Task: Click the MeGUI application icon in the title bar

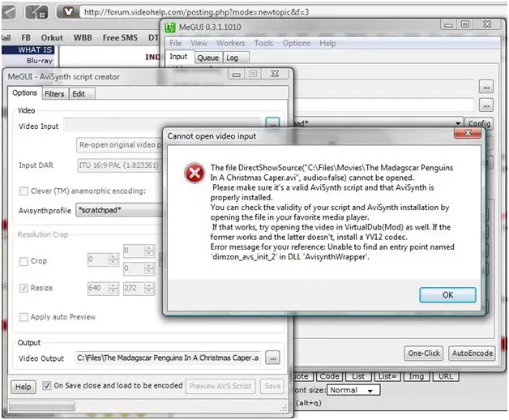Action: click(x=169, y=28)
